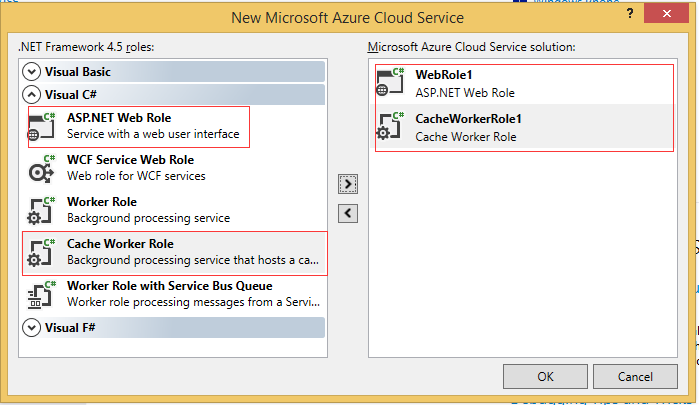Cancel the cloud service dialog
Screen dimensions: 699x405
[x=635, y=376]
